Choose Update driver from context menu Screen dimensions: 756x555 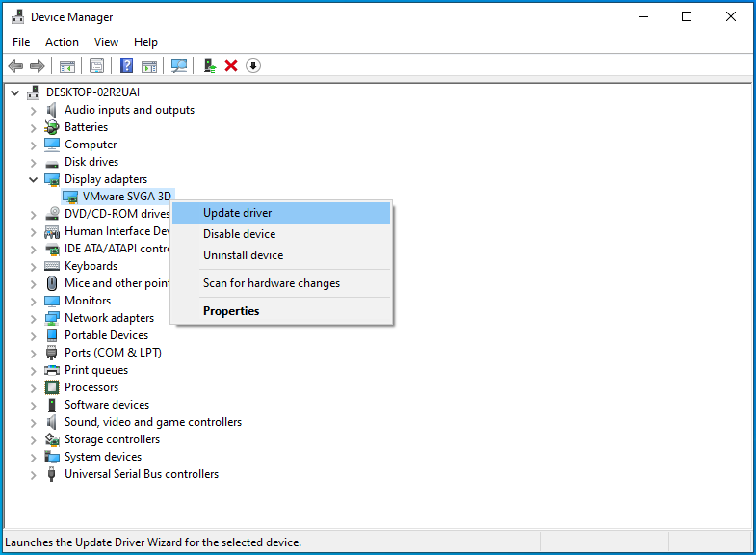[237, 213]
